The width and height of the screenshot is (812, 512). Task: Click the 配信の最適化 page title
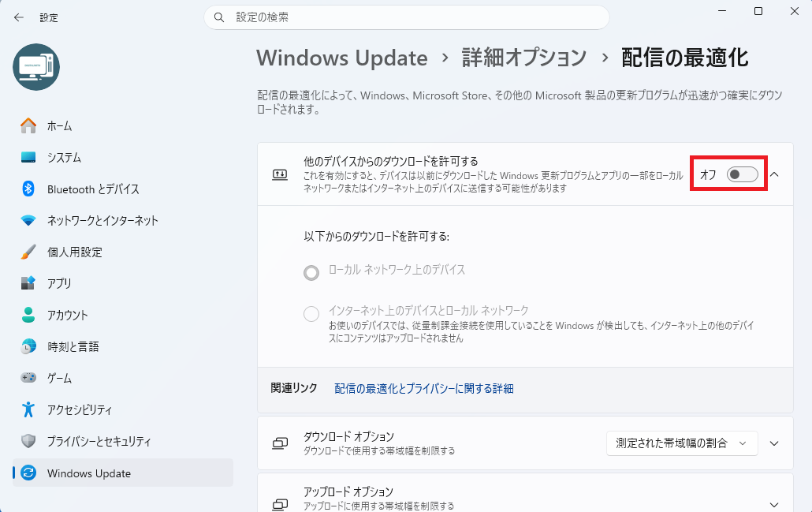coord(684,58)
